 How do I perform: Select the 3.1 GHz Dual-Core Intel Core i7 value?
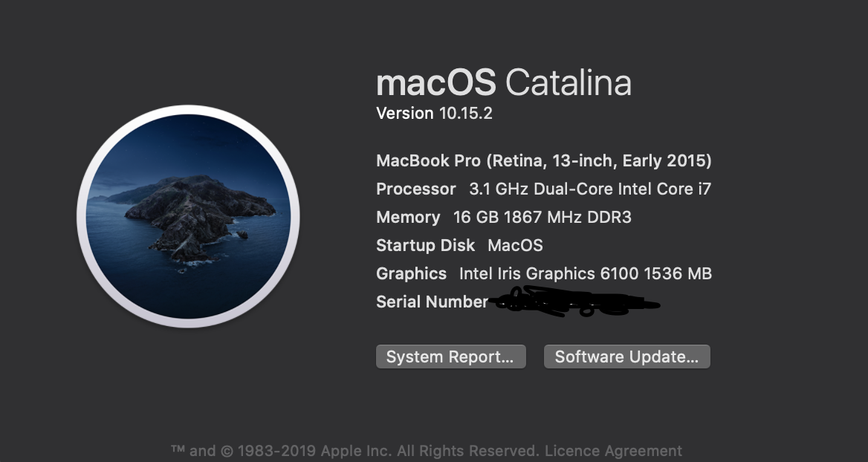[x=590, y=189]
